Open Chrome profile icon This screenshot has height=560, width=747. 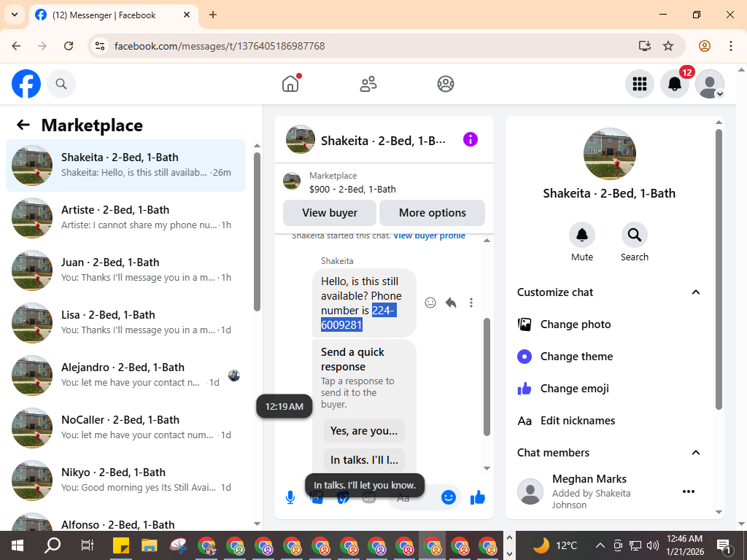point(705,46)
